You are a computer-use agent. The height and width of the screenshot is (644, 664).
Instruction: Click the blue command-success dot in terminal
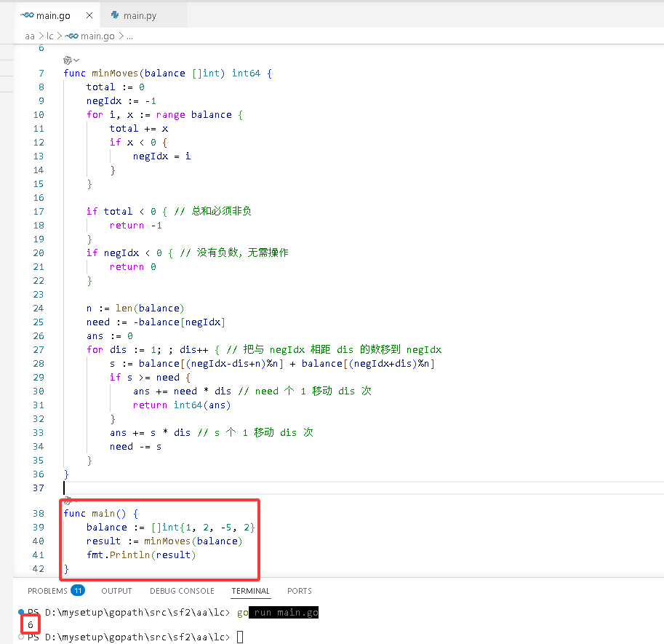click(21, 612)
